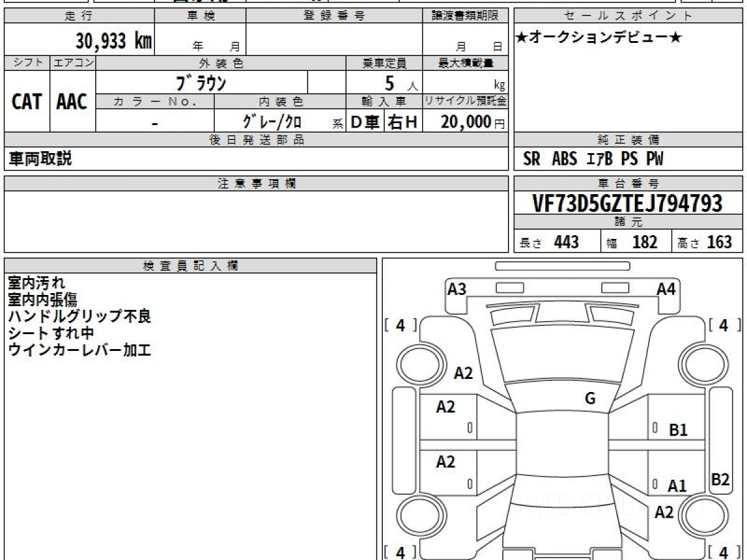The width and height of the screenshot is (747, 560).
Task: Click the エアコン header cell
Action: 73,63
